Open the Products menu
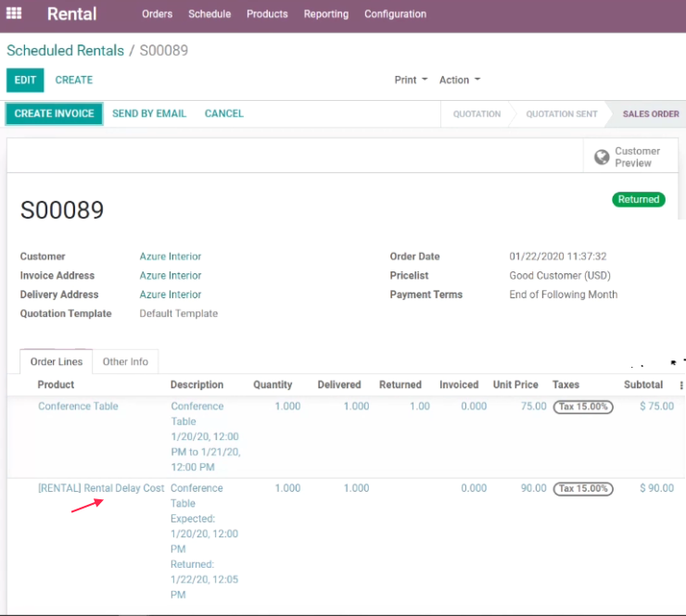Image resolution: width=686 pixels, height=616 pixels. [x=267, y=14]
